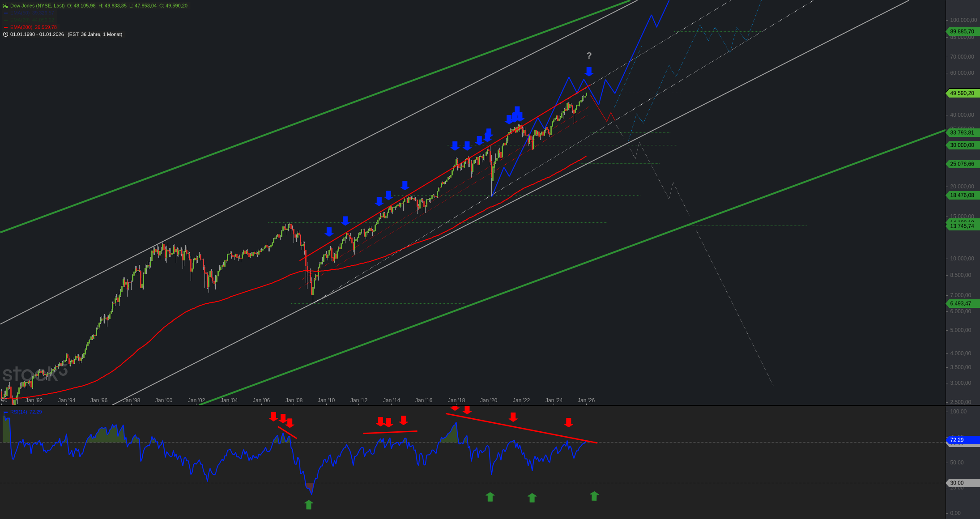Click the red EMA(200) color marker
Image resolution: width=980 pixels, height=519 pixels.
click(6, 27)
